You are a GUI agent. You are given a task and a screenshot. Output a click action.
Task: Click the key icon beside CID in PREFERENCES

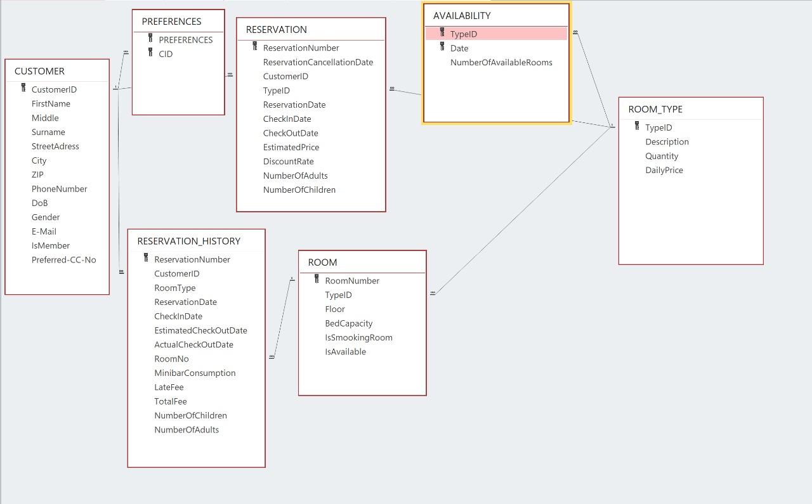coord(151,54)
